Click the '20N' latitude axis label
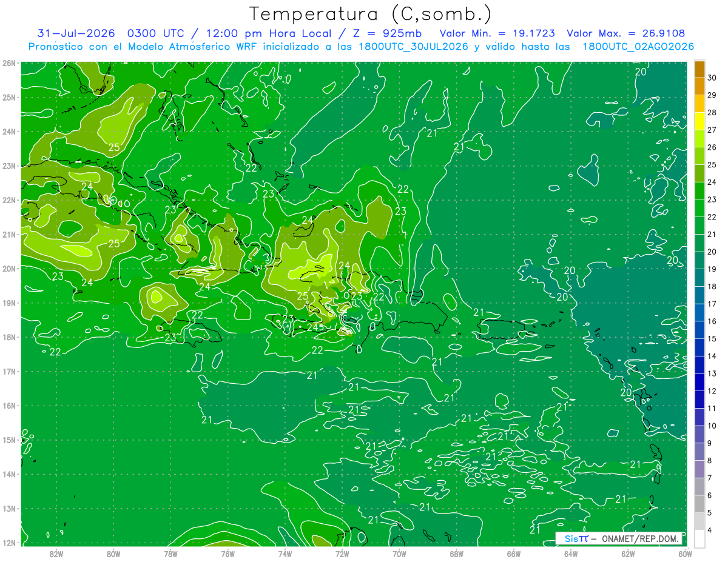 point(9,269)
